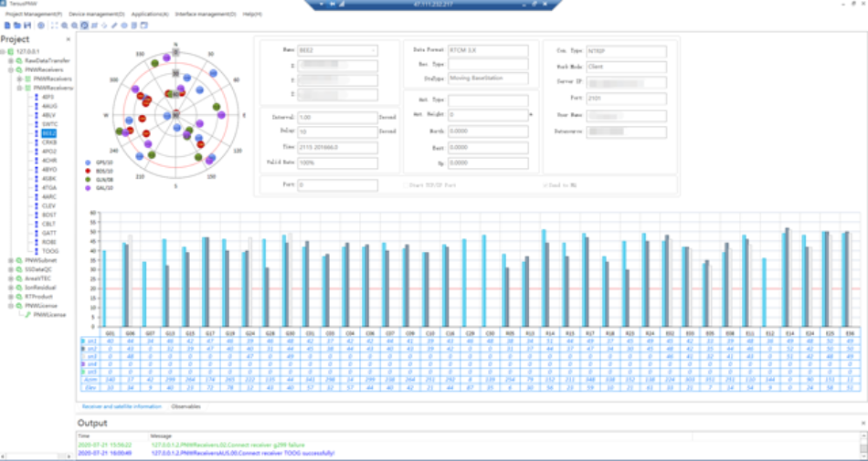Toggle the Send to ML checkbox

[545, 185]
